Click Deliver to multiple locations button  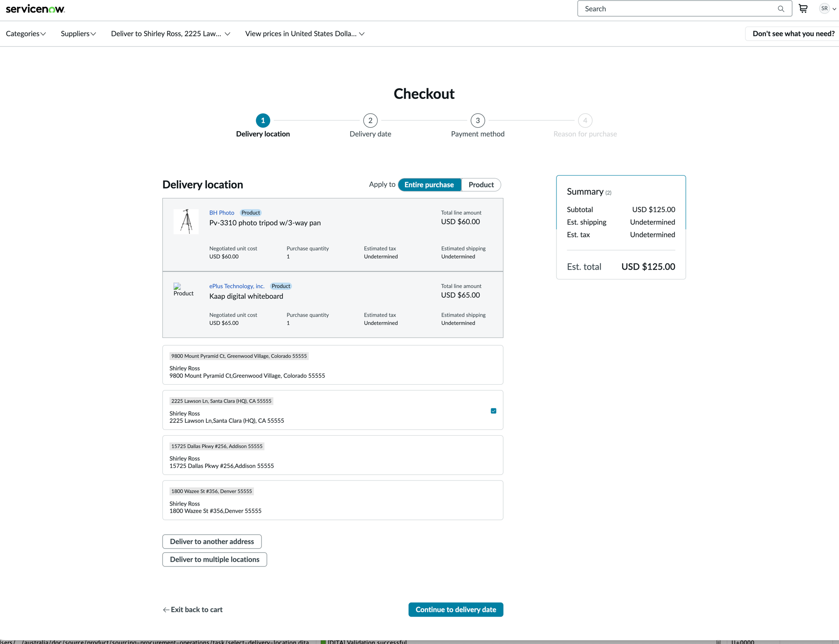coord(214,559)
